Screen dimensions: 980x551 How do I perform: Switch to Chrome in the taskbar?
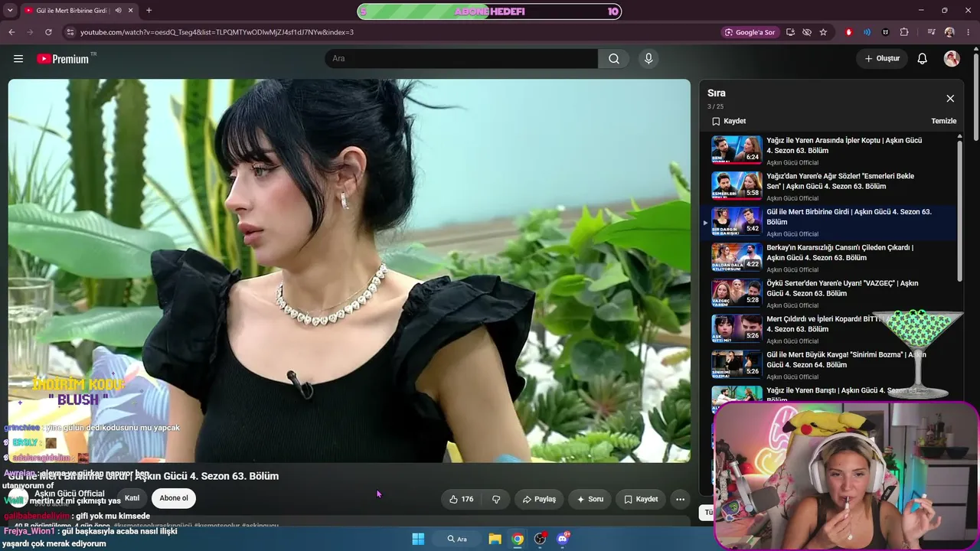coord(518,539)
